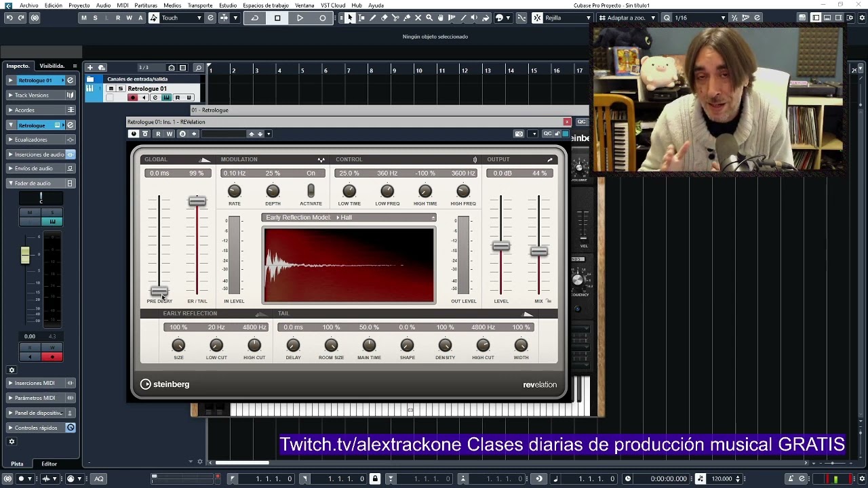868x488 pixels.
Task: Switch to the Editor tab
Action: (x=49, y=464)
